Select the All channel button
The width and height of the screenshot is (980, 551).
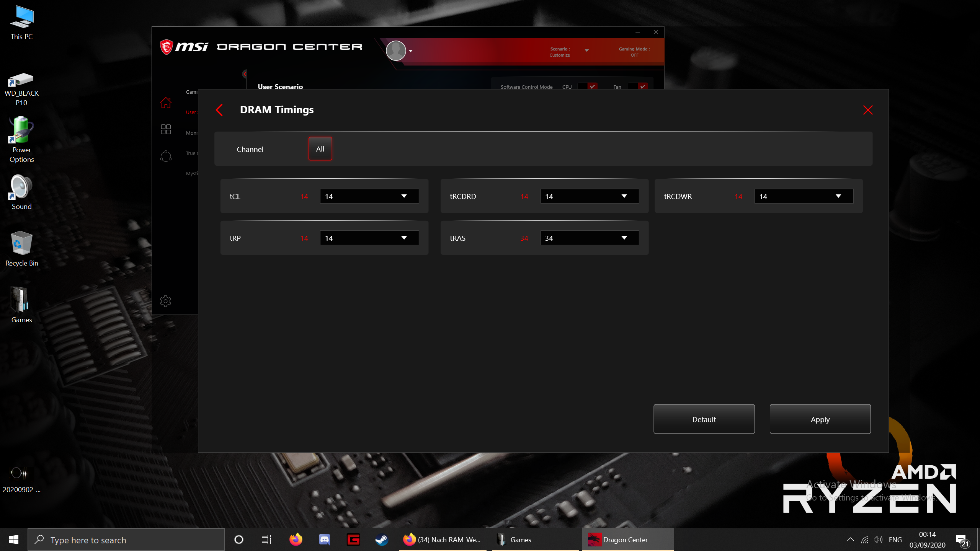pyautogui.click(x=320, y=149)
